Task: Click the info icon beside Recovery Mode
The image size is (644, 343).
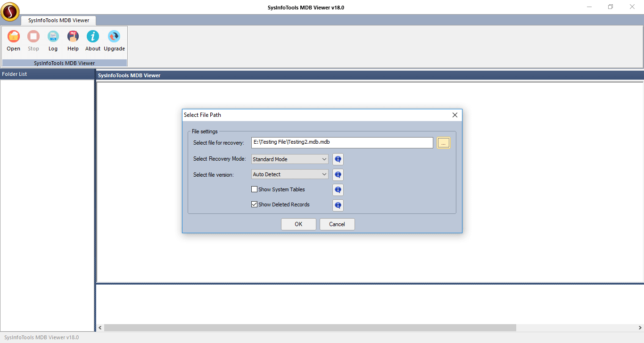Action: pos(338,159)
